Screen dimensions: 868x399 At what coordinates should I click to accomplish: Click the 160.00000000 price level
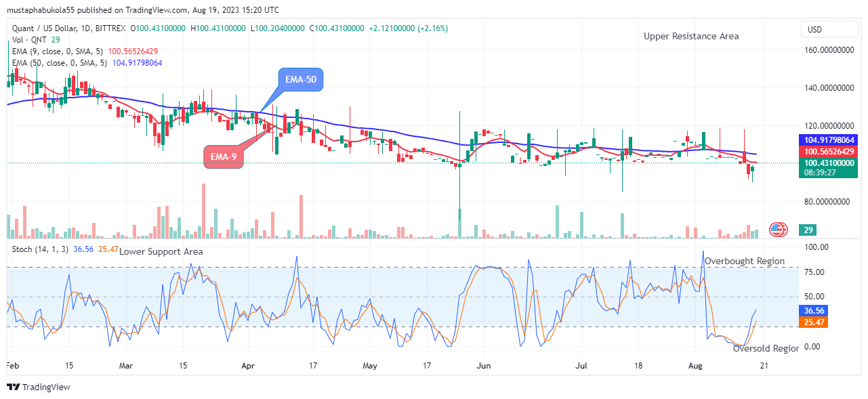[828, 49]
